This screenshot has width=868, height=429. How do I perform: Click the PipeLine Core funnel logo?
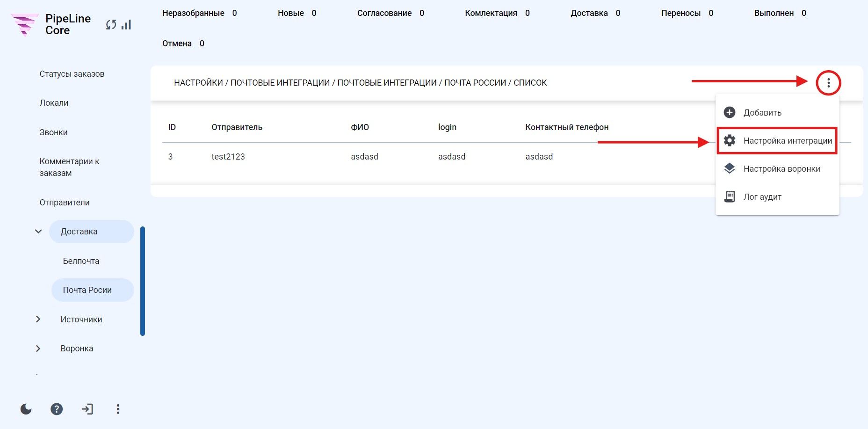(x=25, y=24)
